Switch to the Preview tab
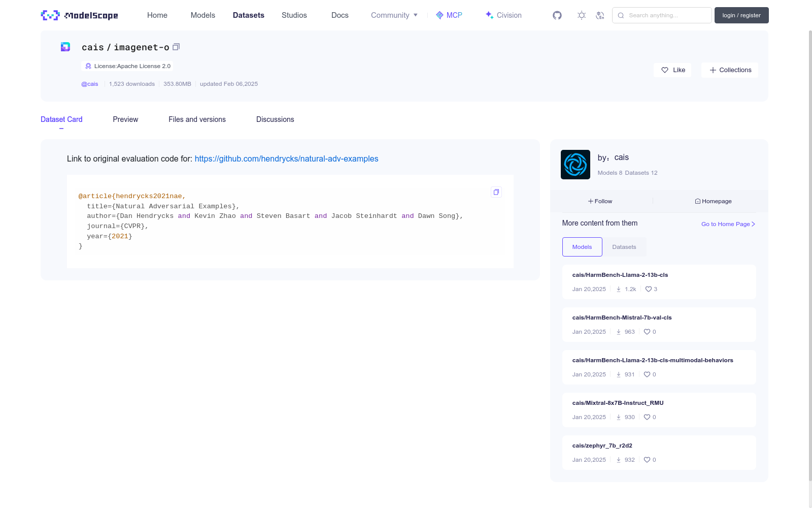 [x=125, y=119]
